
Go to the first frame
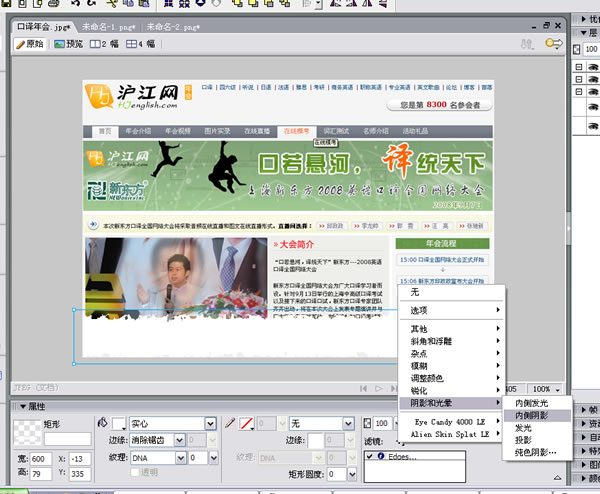(x=363, y=389)
